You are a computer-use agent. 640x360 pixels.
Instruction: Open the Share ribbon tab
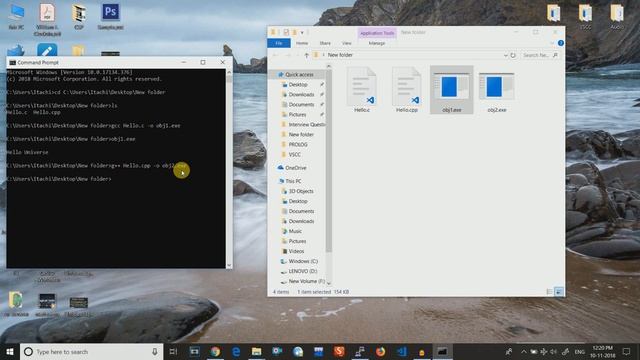325,43
